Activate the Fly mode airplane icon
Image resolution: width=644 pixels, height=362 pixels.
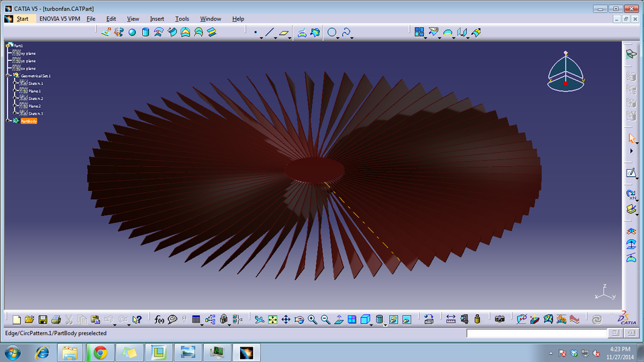[x=259, y=319]
